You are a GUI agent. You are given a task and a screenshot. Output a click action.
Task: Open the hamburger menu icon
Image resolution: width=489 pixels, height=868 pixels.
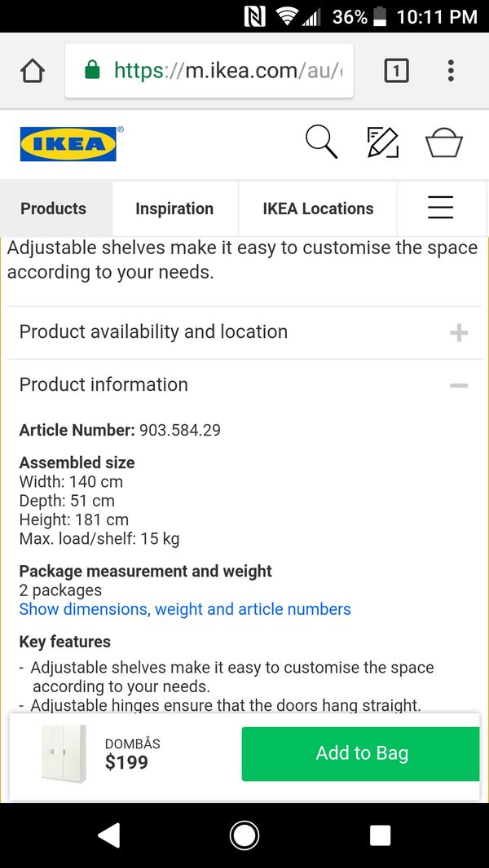click(441, 208)
